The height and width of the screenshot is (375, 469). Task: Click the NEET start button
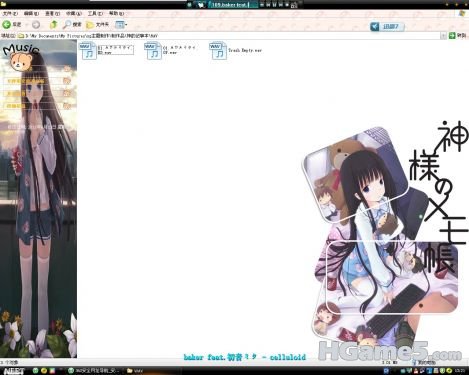tap(14, 371)
